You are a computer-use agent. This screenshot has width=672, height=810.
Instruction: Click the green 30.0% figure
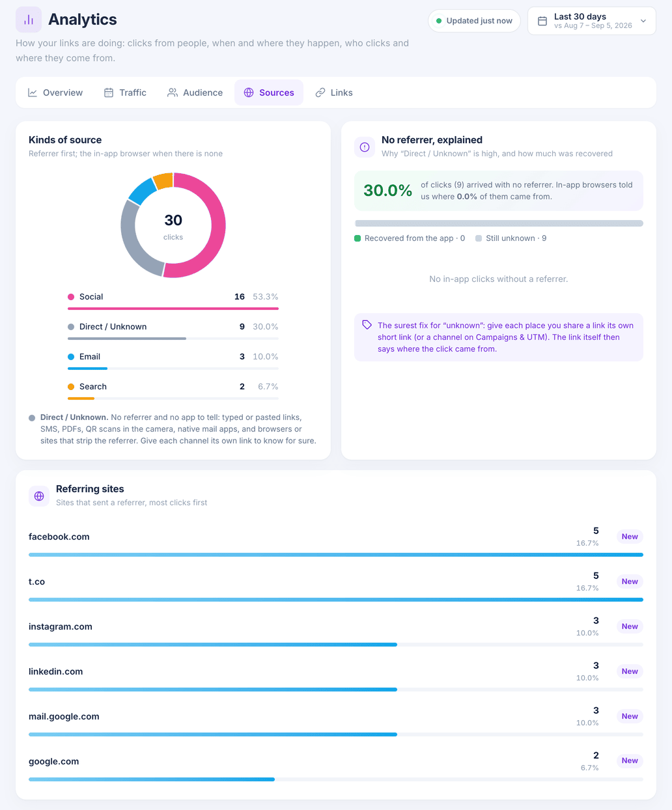[x=387, y=190]
